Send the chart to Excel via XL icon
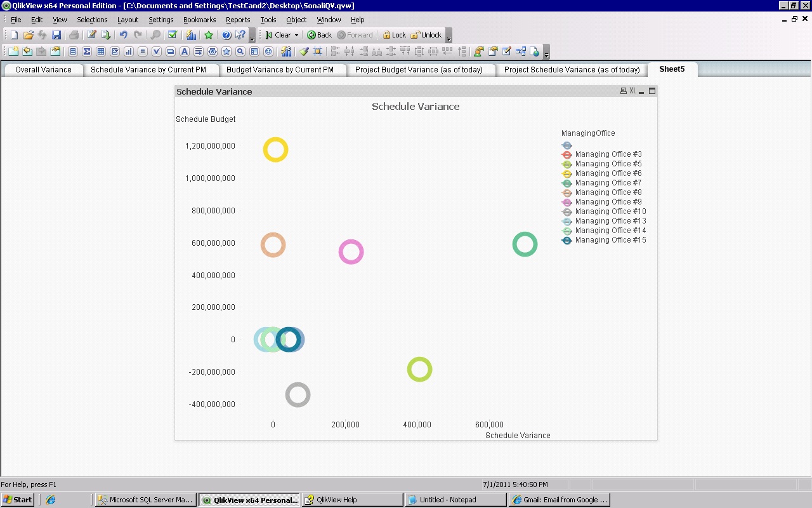This screenshot has width=812, height=508. pos(632,91)
